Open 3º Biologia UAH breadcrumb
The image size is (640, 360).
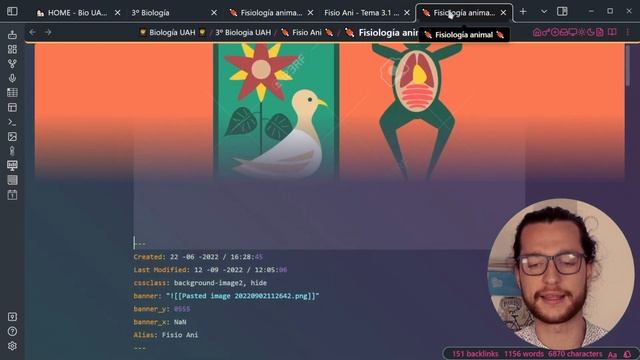(243, 32)
